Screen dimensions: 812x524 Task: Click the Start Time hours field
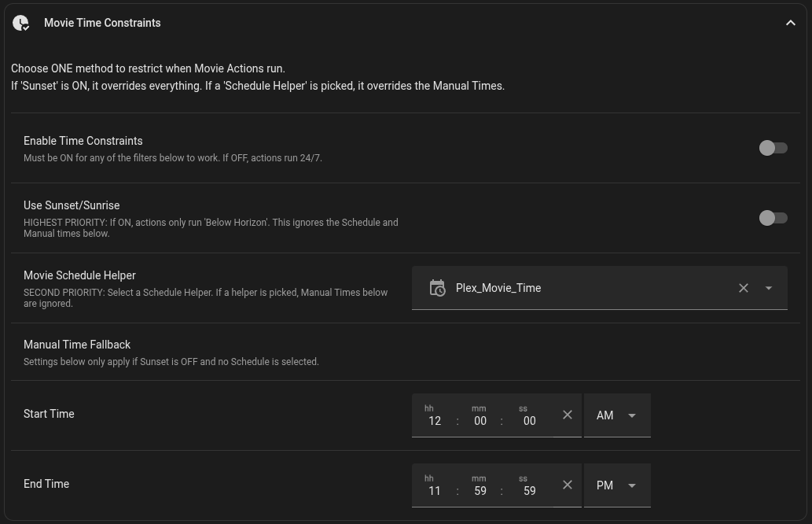(435, 420)
